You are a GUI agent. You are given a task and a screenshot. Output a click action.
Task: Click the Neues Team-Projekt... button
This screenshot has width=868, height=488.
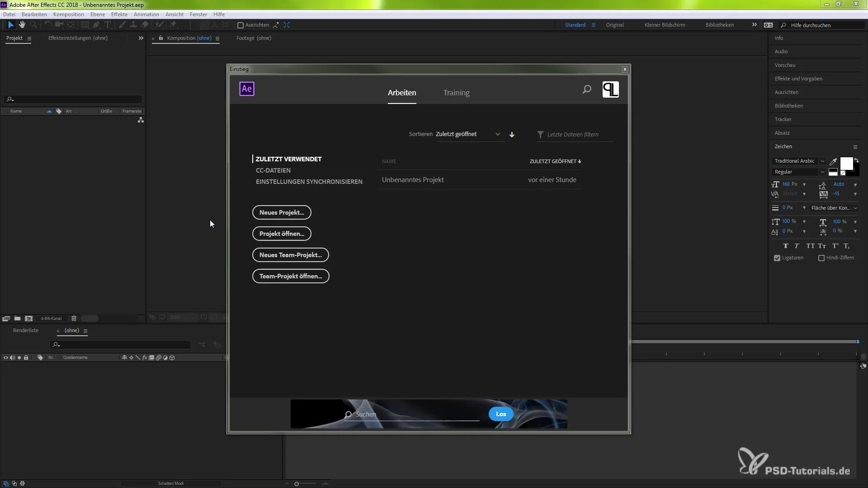(290, 255)
